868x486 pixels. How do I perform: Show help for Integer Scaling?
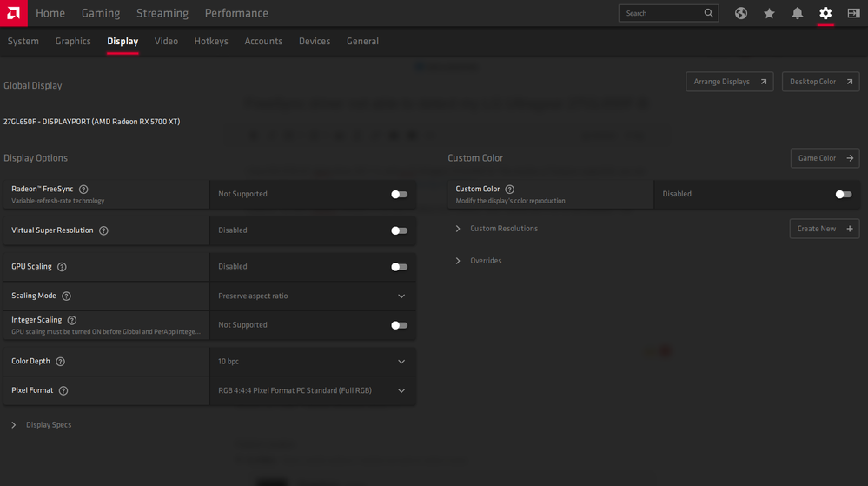72,320
